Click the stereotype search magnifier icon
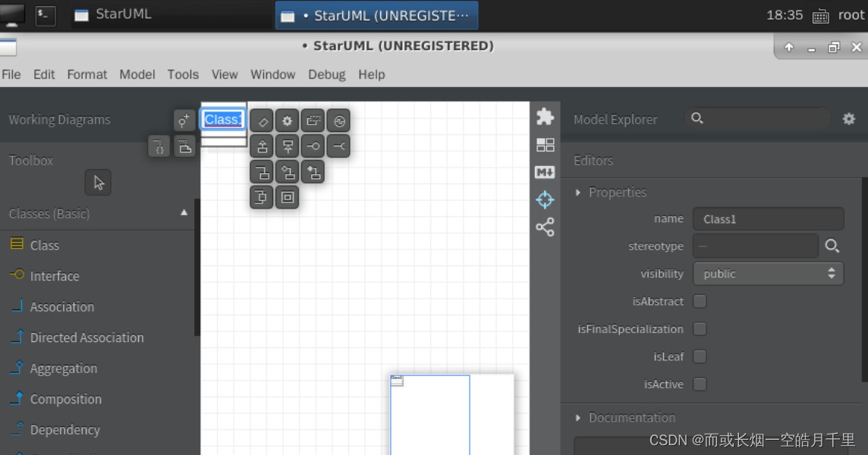868x455 pixels. tap(832, 246)
